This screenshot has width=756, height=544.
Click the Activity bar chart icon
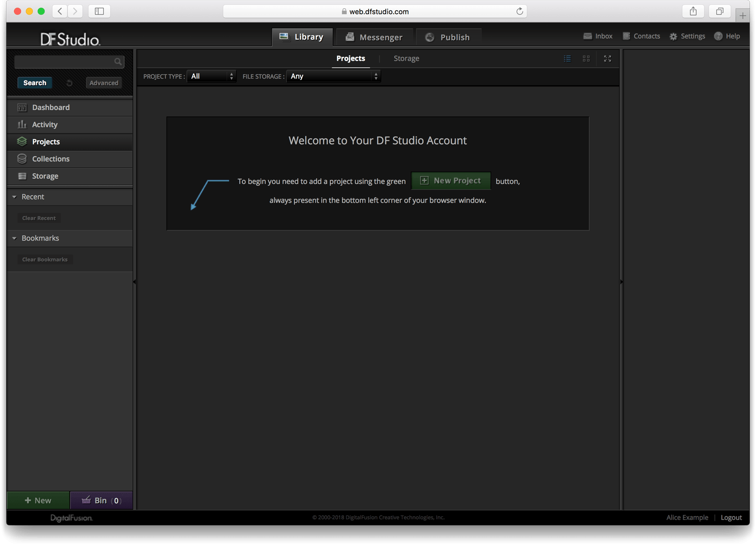(22, 125)
